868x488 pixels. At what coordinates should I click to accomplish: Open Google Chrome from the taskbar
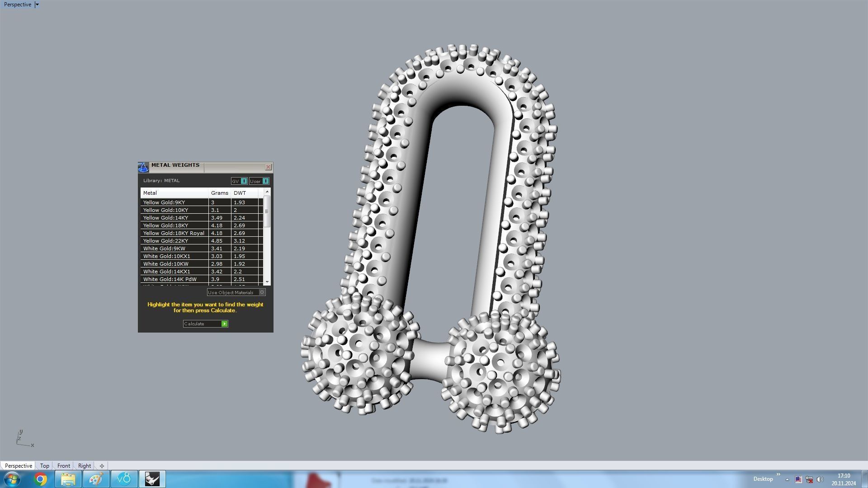tap(40, 479)
